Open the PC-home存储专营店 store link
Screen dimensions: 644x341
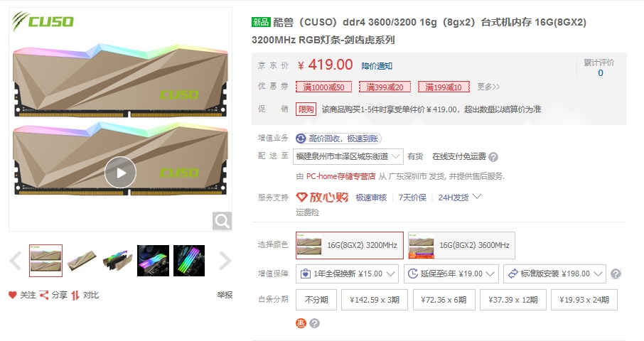[x=341, y=176]
